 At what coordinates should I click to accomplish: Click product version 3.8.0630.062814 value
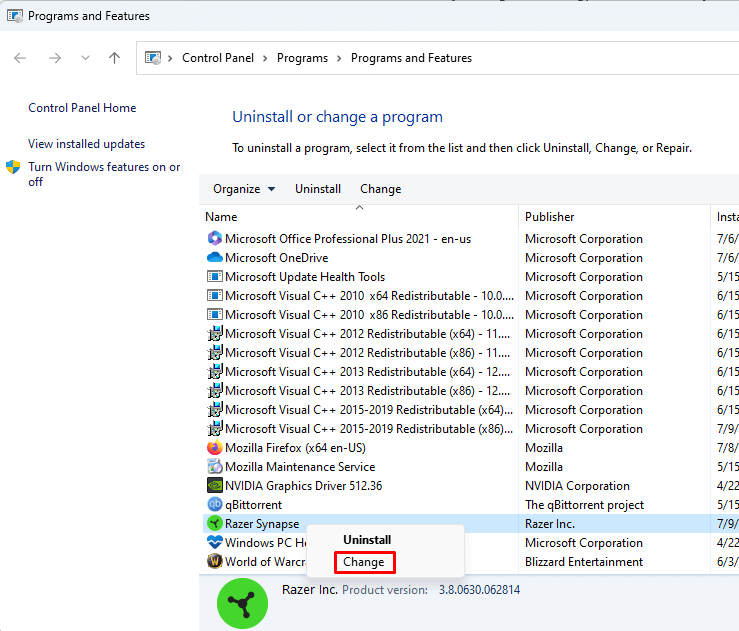coord(479,590)
